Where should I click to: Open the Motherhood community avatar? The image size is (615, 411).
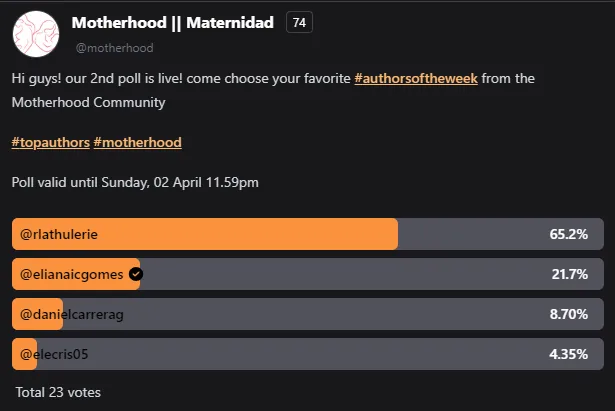point(36,34)
